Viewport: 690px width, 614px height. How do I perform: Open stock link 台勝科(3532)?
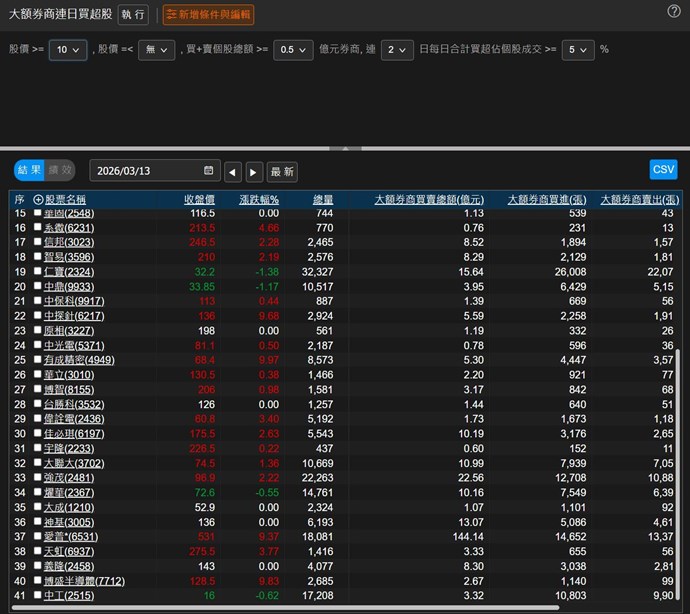pos(74,404)
